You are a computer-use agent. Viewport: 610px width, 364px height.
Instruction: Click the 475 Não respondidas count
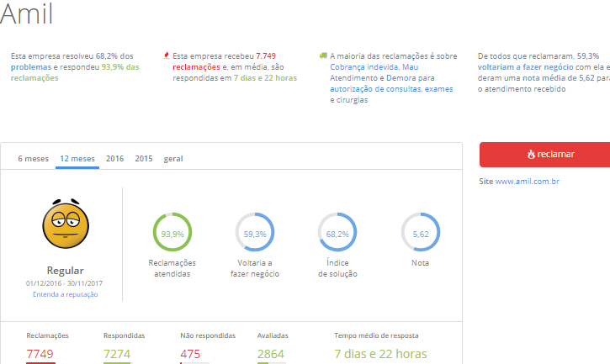(x=192, y=354)
